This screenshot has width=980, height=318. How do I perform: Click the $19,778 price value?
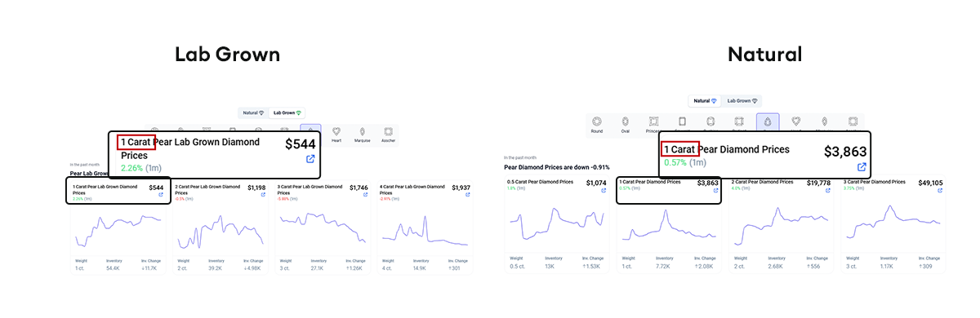point(819,183)
